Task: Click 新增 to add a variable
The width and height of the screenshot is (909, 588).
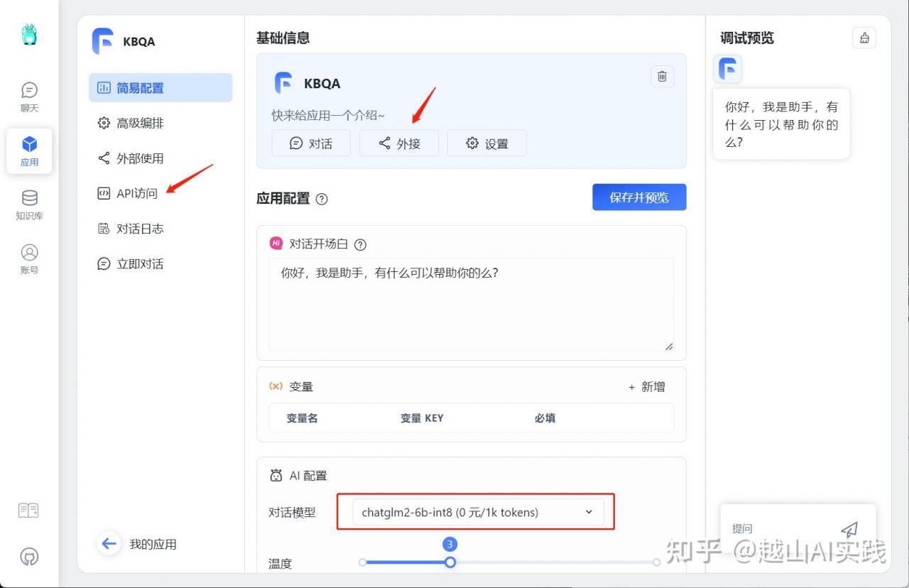Action: 646,387
